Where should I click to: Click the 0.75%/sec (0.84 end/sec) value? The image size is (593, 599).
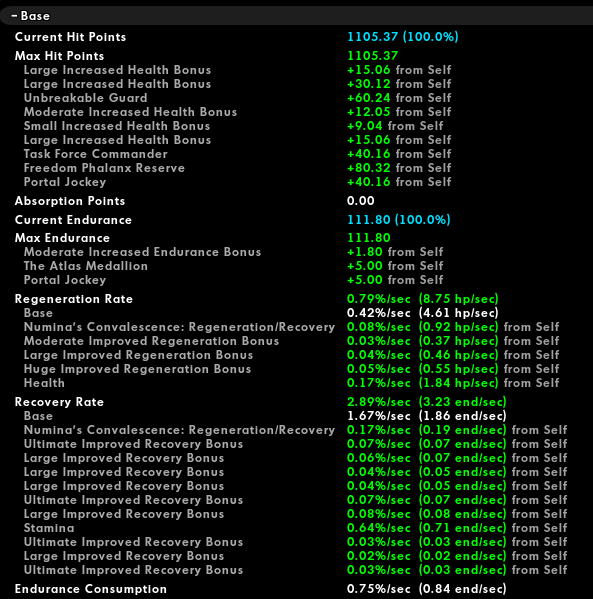pyautogui.click(x=426, y=589)
